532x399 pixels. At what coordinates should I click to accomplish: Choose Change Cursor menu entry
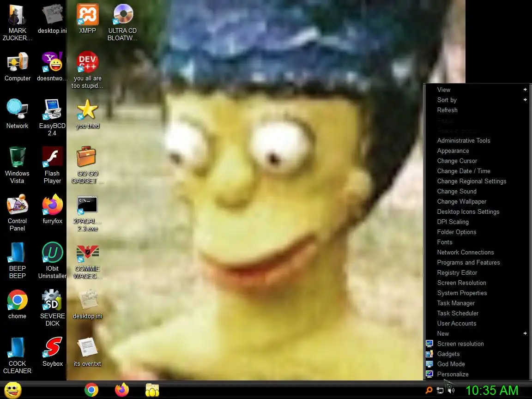(x=478, y=161)
